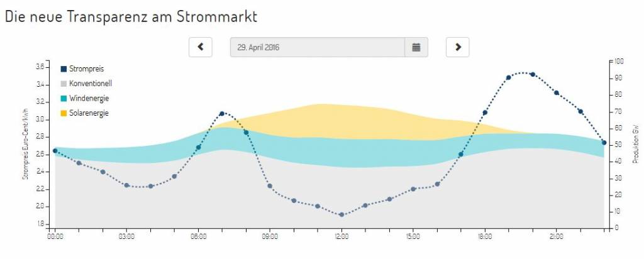The height and width of the screenshot is (259, 644).
Task: Select the lowest price point at 12:00
Action: coord(341,215)
